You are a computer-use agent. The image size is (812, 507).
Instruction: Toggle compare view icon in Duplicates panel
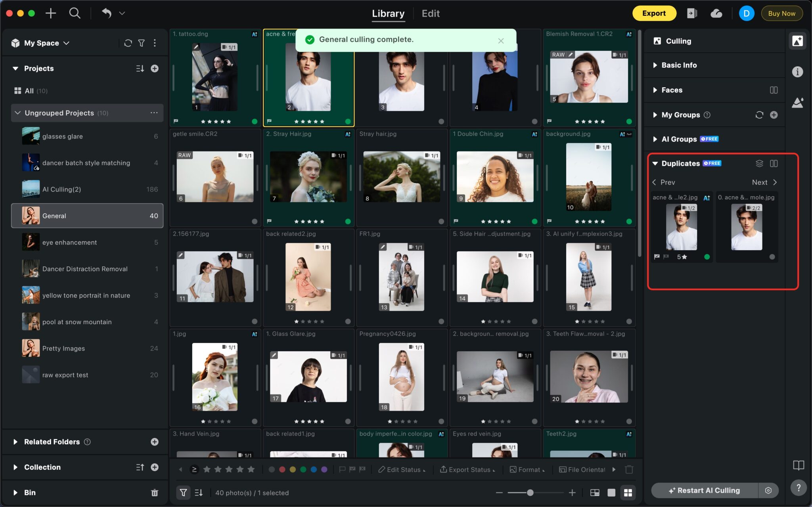774,163
